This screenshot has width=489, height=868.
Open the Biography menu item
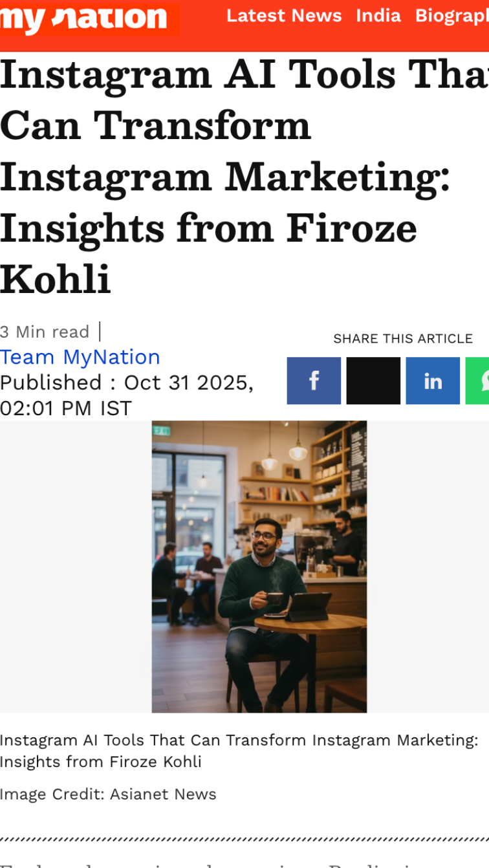(453, 16)
